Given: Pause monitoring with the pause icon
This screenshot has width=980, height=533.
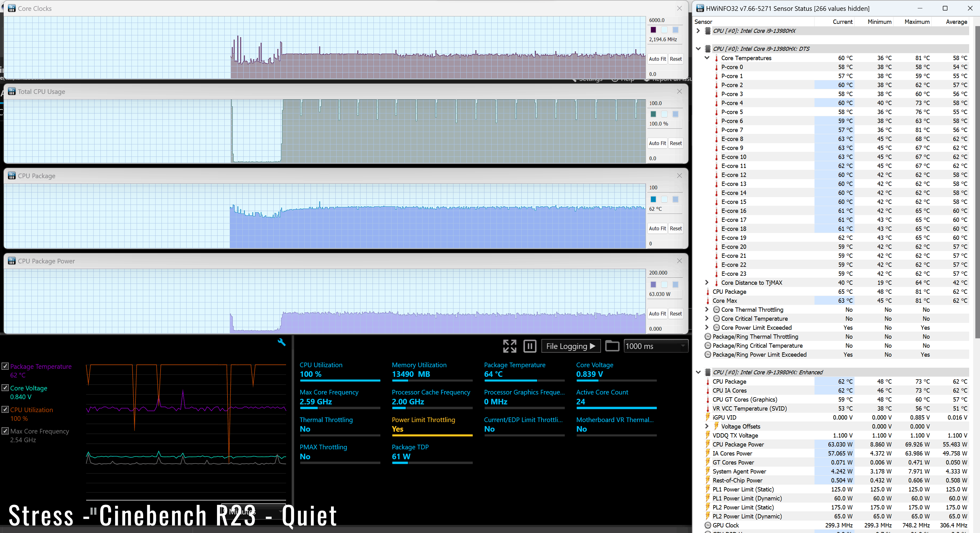Looking at the screenshot, I should click(530, 346).
